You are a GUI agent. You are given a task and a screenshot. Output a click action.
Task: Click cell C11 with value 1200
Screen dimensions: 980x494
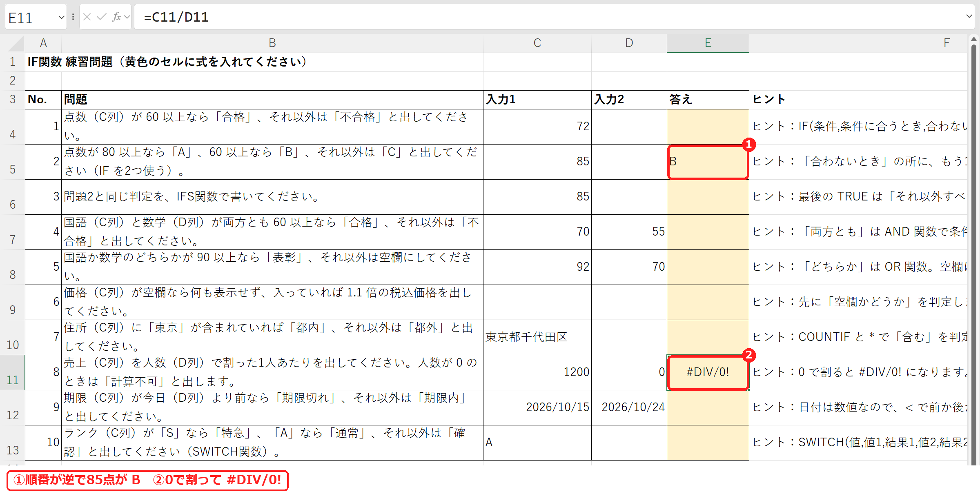pyautogui.click(x=537, y=372)
